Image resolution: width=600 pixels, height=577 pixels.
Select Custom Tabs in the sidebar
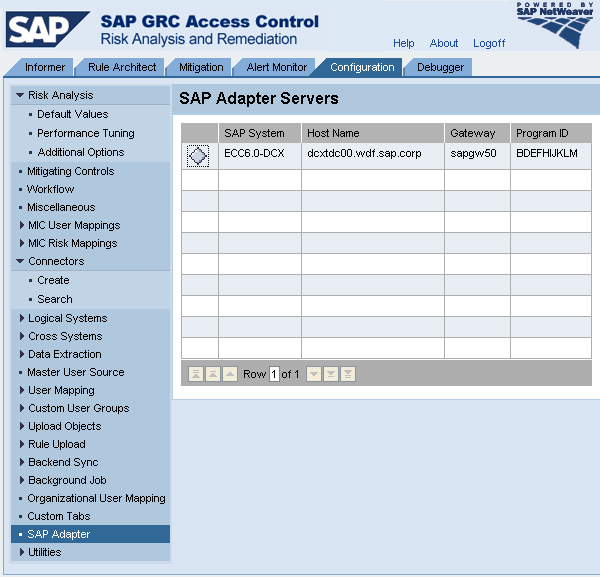pyautogui.click(x=59, y=516)
